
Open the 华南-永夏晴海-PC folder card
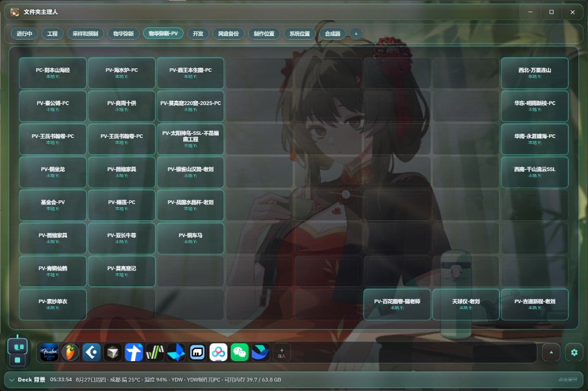tap(535, 139)
